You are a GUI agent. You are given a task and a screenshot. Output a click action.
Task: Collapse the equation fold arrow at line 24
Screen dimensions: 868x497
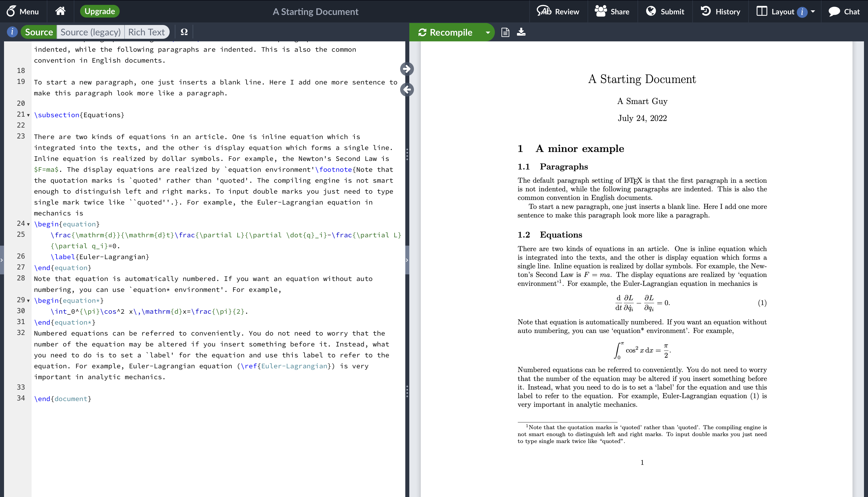click(28, 224)
